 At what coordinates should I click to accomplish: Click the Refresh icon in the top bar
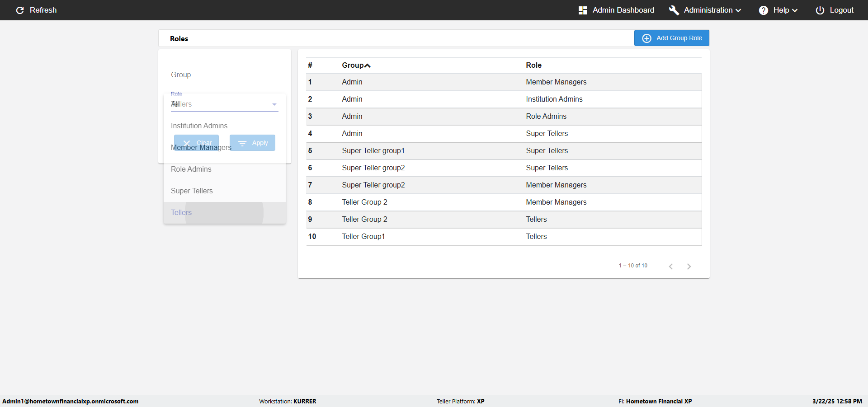pos(20,10)
